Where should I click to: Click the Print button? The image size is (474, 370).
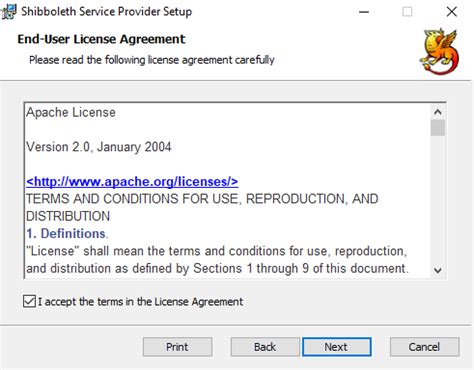[x=177, y=347]
